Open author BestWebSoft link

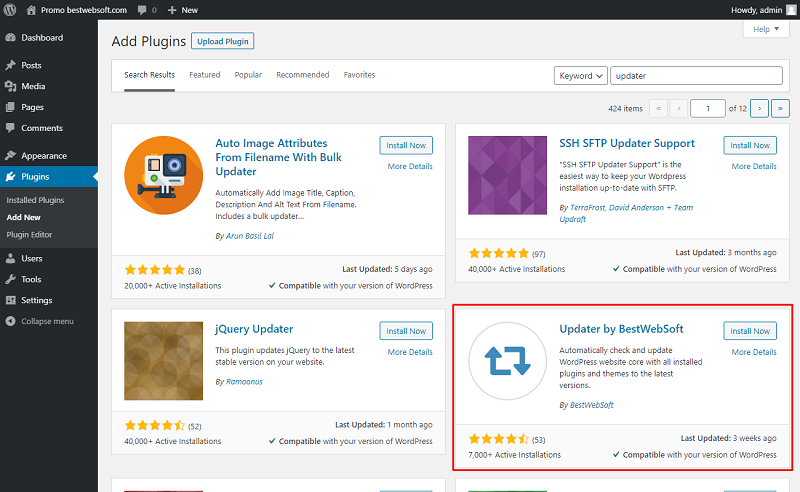591,405
